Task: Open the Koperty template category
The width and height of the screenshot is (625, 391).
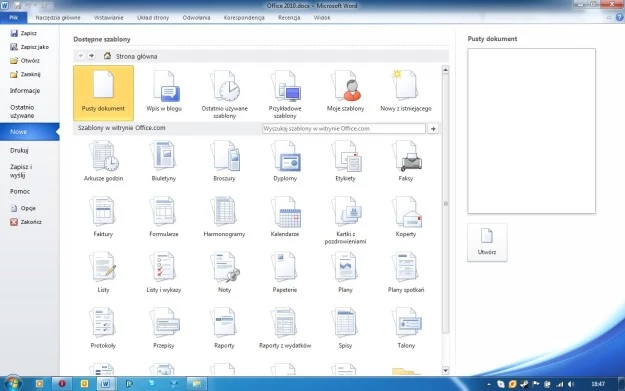Action: coord(406,217)
